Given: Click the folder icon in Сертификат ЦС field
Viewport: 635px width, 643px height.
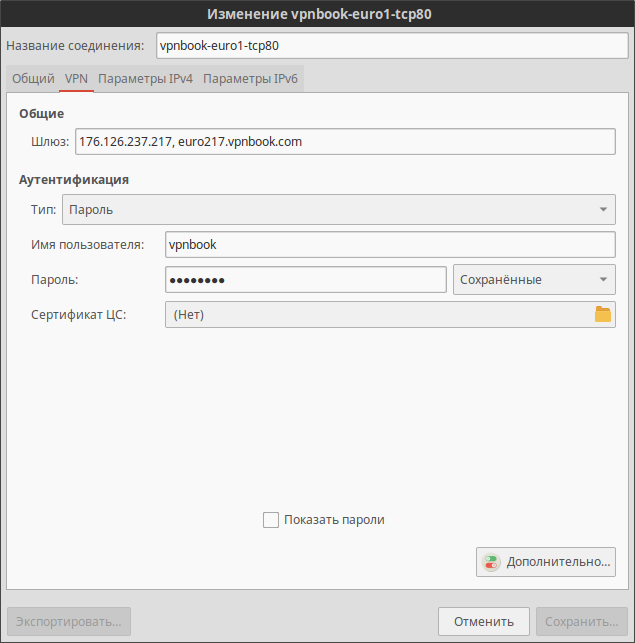Looking at the screenshot, I should (x=602, y=315).
